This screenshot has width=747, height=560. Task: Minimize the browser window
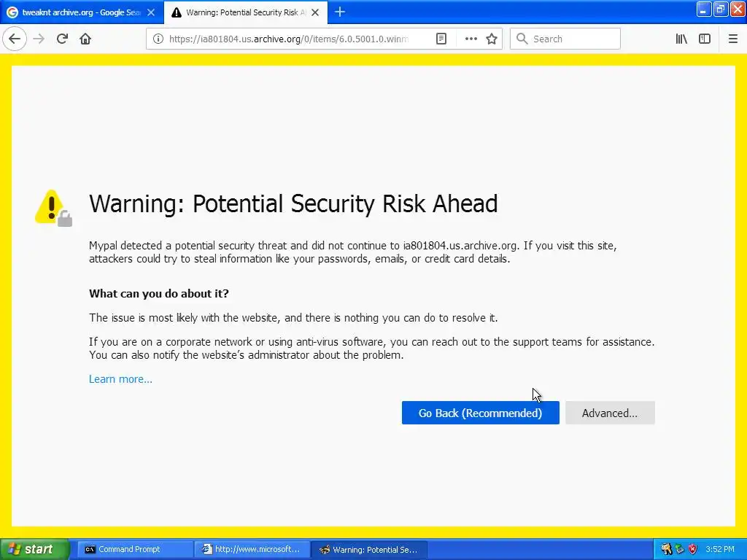click(x=704, y=9)
